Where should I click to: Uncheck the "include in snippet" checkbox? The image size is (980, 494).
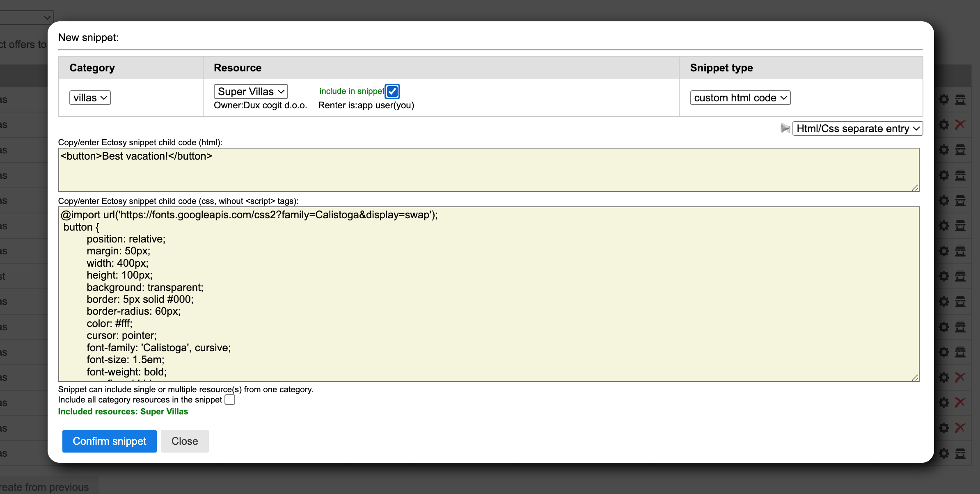pos(392,91)
